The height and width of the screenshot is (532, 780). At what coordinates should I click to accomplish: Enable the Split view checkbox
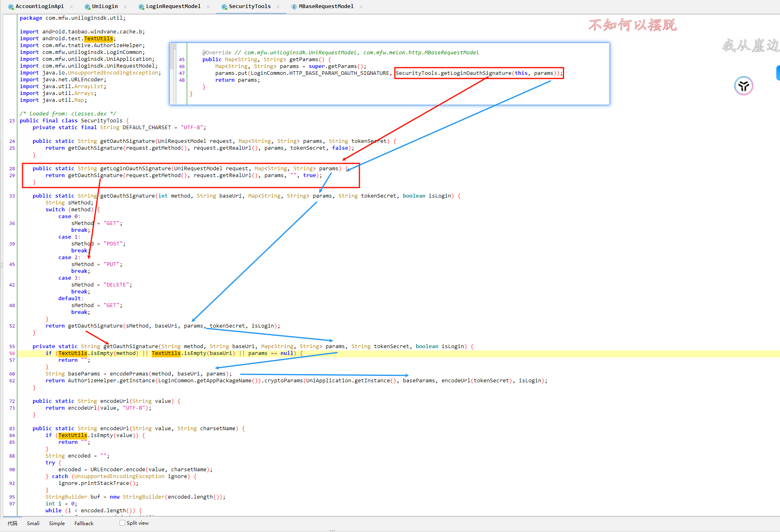(x=122, y=523)
